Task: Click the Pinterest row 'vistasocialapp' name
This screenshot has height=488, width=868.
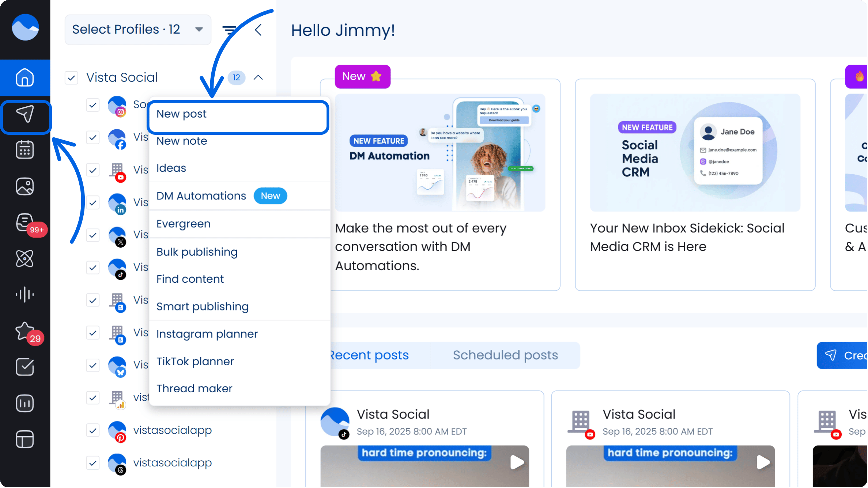Action: point(173,431)
